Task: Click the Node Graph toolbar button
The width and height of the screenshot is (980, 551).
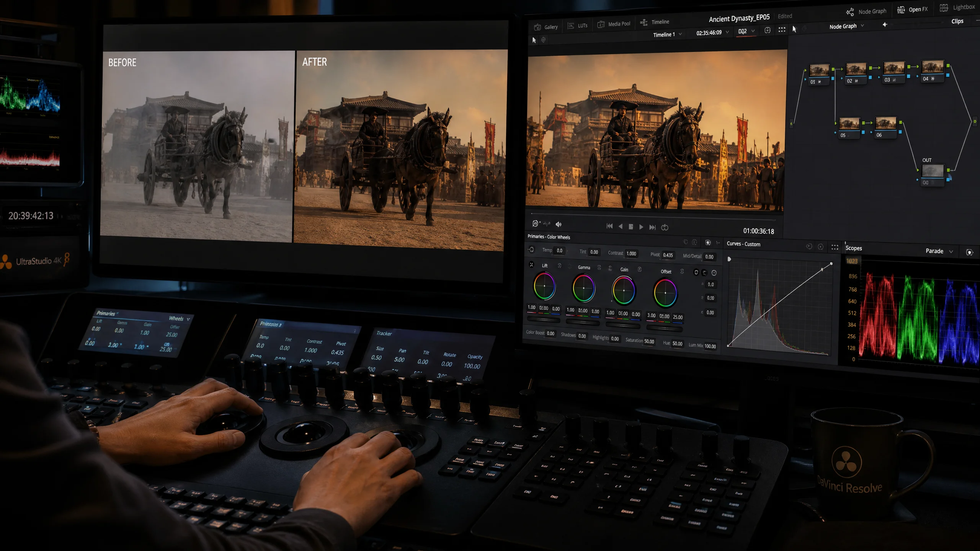Action: 866,11
